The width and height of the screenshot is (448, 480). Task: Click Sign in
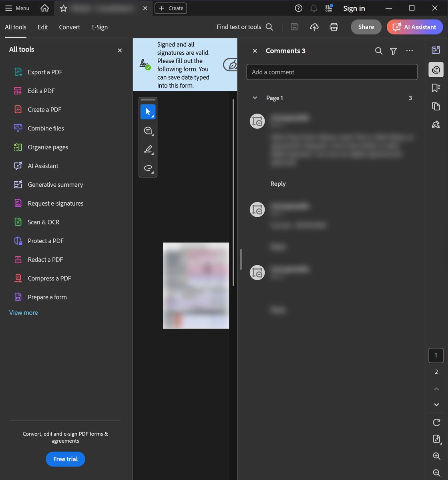[354, 8]
